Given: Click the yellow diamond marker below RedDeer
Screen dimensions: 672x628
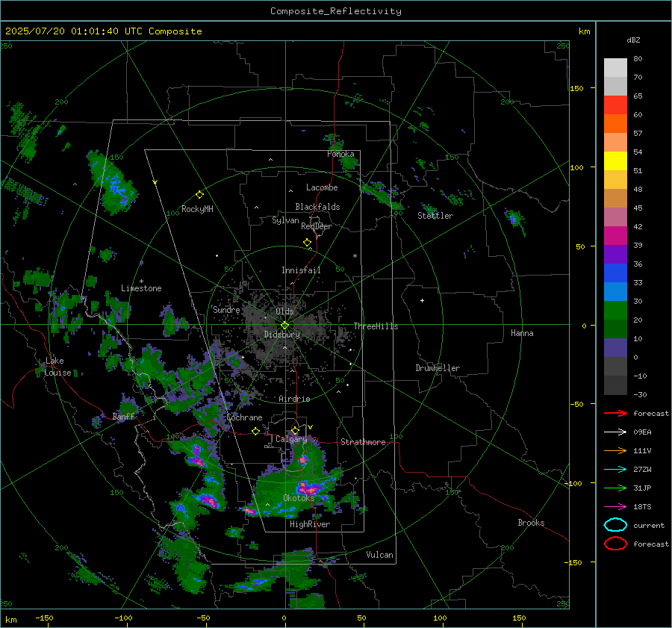Looking at the screenshot, I should [x=307, y=243].
